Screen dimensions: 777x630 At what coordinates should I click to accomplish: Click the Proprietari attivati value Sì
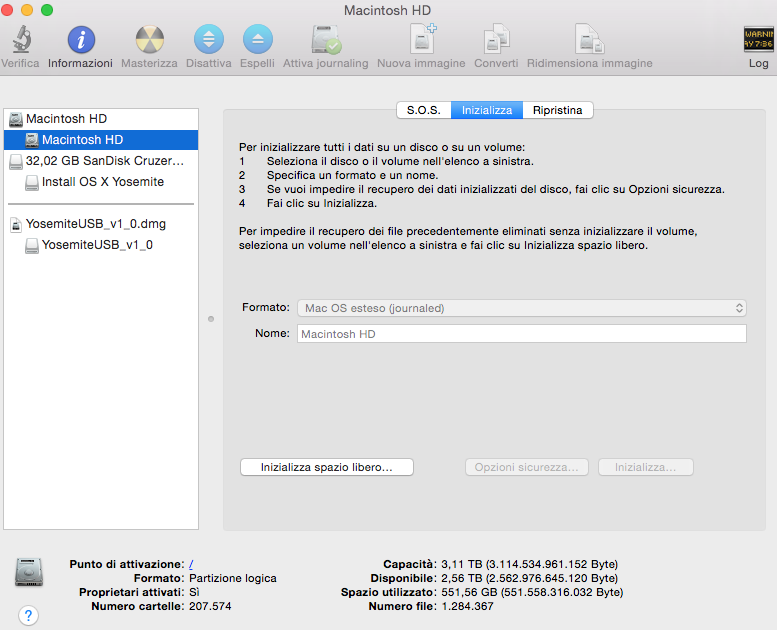coord(194,592)
